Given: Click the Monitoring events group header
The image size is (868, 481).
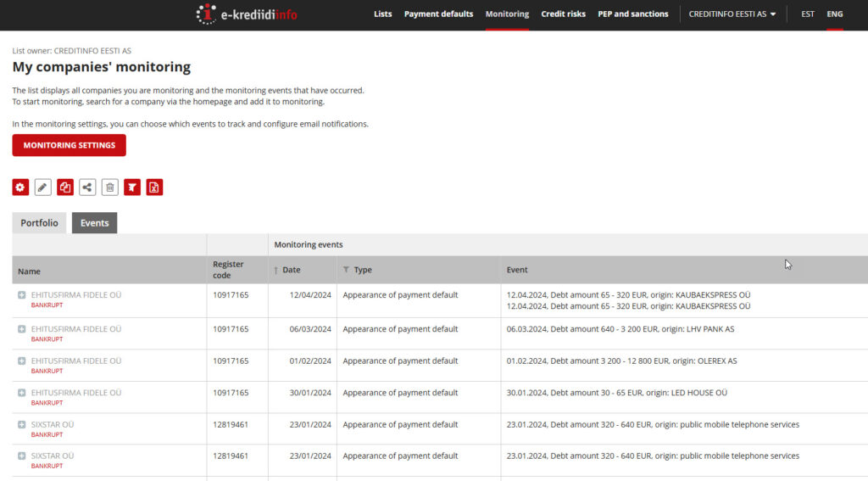Looking at the screenshot, I should pos(309,245).
